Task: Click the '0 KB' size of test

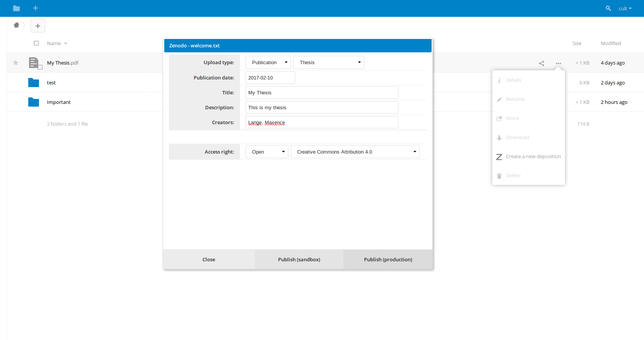Action: click(x=584, y=83)
